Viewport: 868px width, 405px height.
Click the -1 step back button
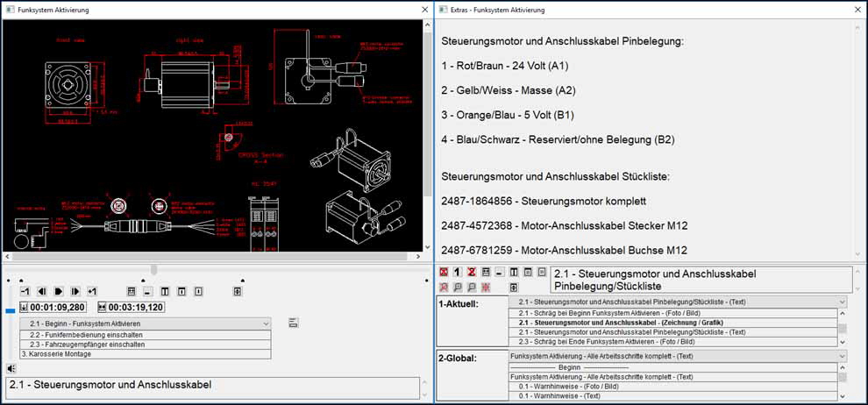(x=25, y=291)
